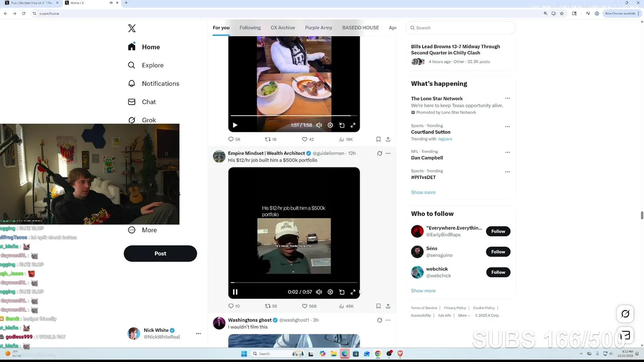Open options for Lone Star Network promo
The image size is (644, 362).
point(507,99)
